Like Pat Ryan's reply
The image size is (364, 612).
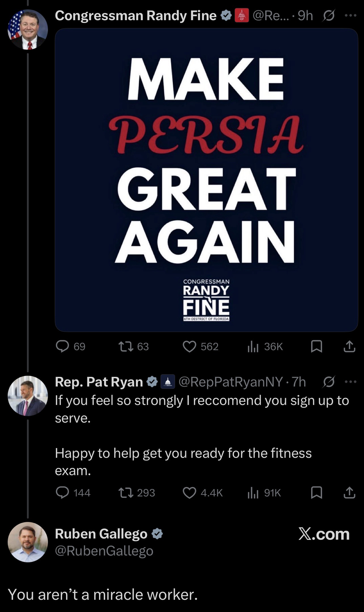[189, 493]
